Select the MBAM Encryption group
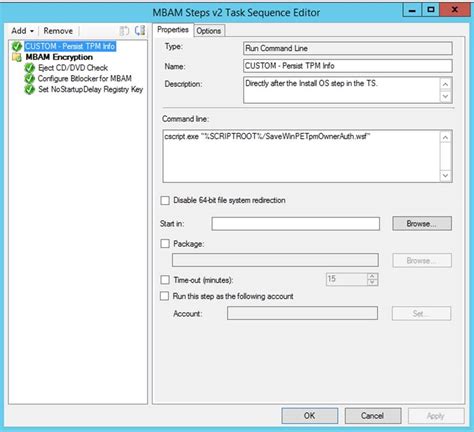Screen dimensions: 474x432 (59, 57)
